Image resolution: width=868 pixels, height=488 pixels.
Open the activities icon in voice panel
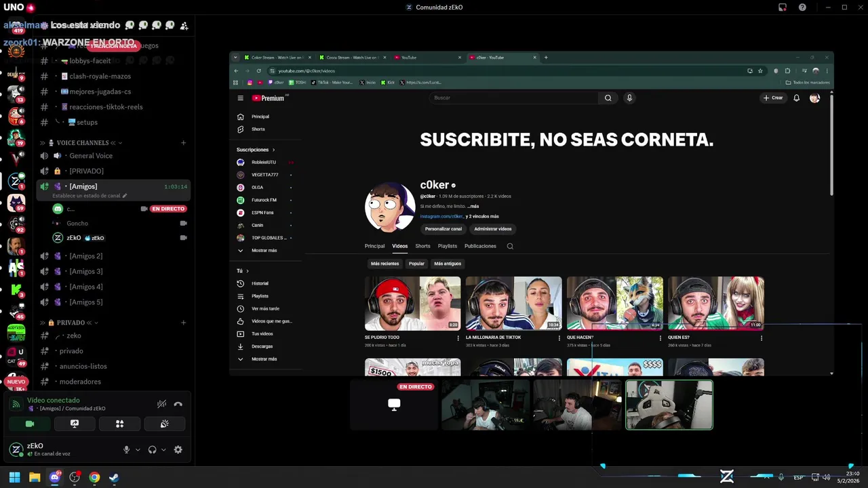pyautogui.click(x=119, y=424)
